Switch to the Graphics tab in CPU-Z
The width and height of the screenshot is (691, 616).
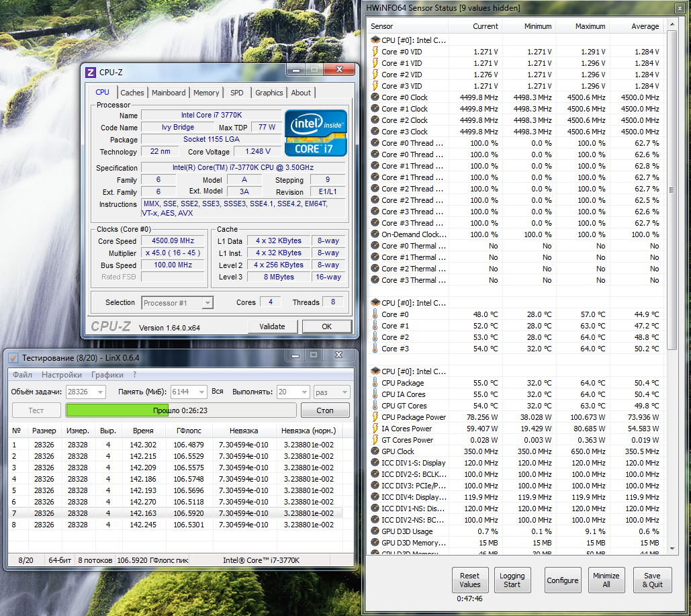(269, 93)
